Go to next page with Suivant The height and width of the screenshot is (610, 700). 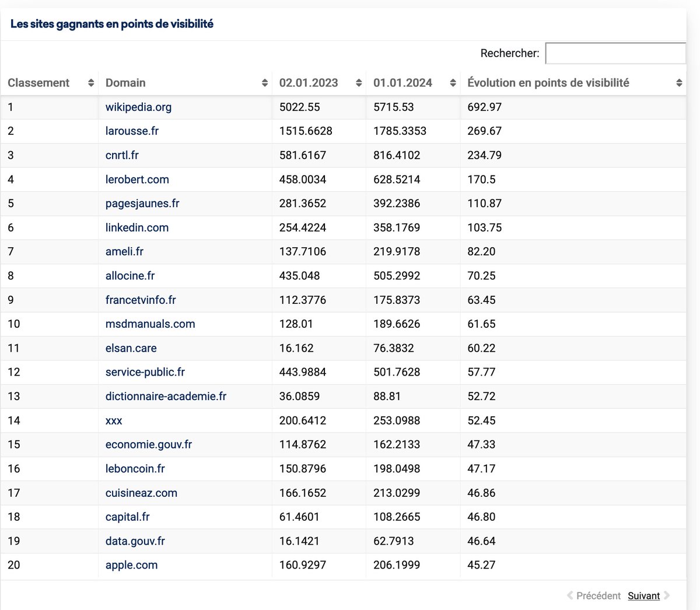click(x=644, y=595)
